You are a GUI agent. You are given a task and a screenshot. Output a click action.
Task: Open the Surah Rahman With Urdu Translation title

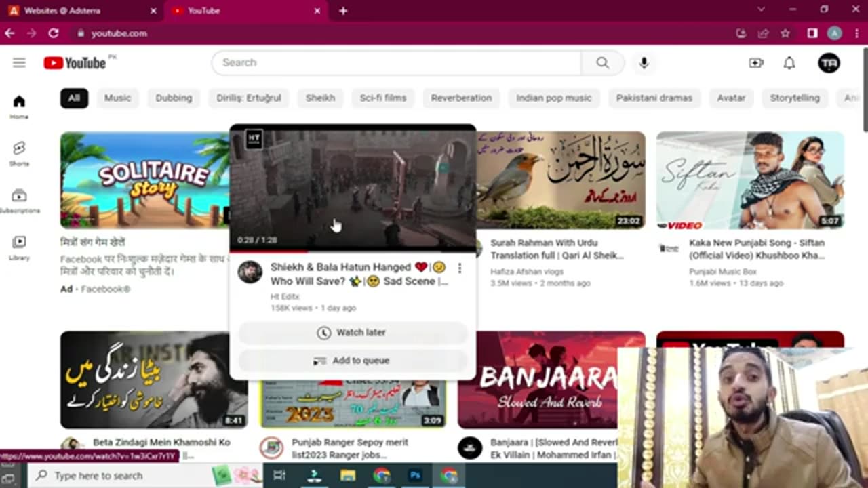click(x=557, y=249)
